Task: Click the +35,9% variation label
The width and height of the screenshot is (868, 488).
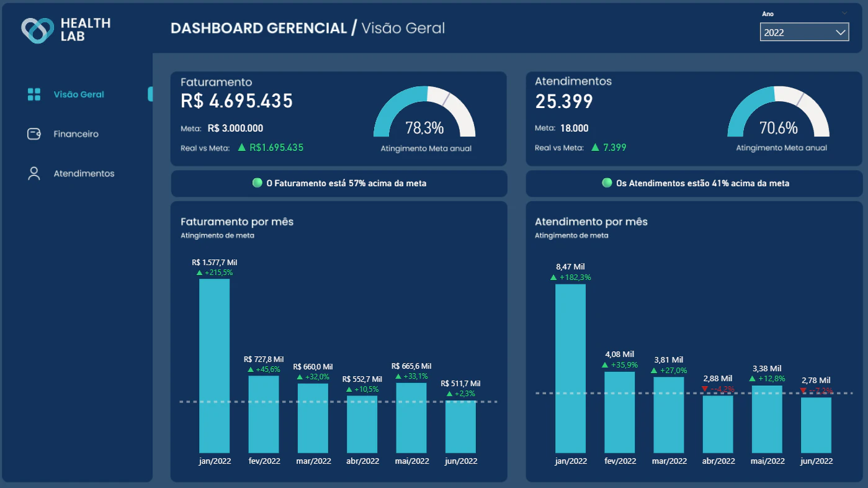Action: pyautogui.click(x=624, y=365)
